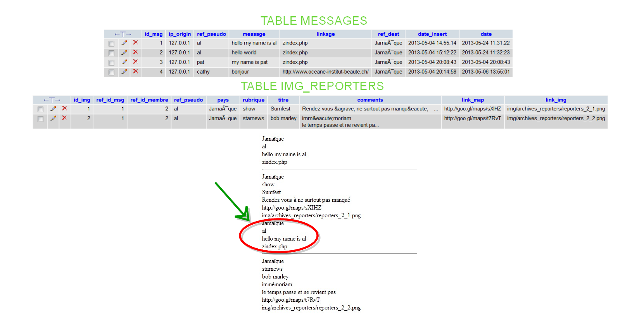Screen dimensions: 644x330
Task: Sort messages by id_msg column
Action: coord(154,34)
